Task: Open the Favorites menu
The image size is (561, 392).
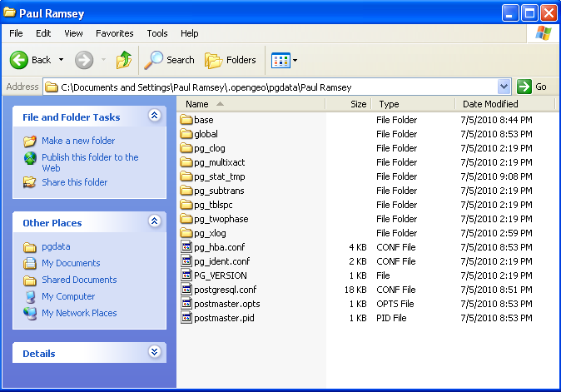Action: point(115,33)
